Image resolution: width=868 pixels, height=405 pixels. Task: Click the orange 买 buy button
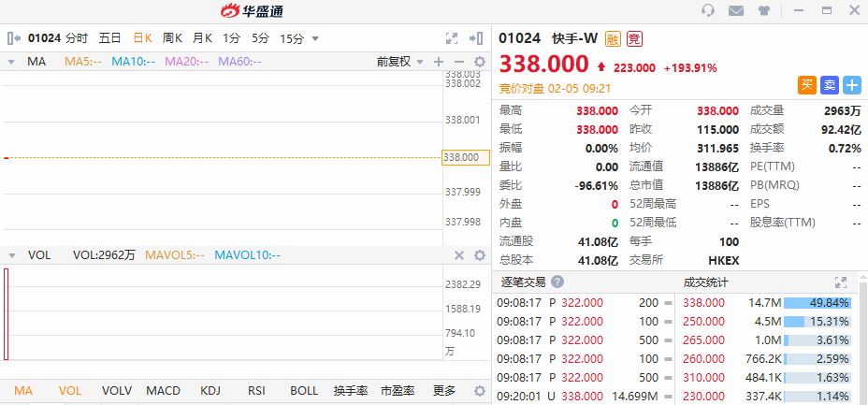tap(807, 85)
